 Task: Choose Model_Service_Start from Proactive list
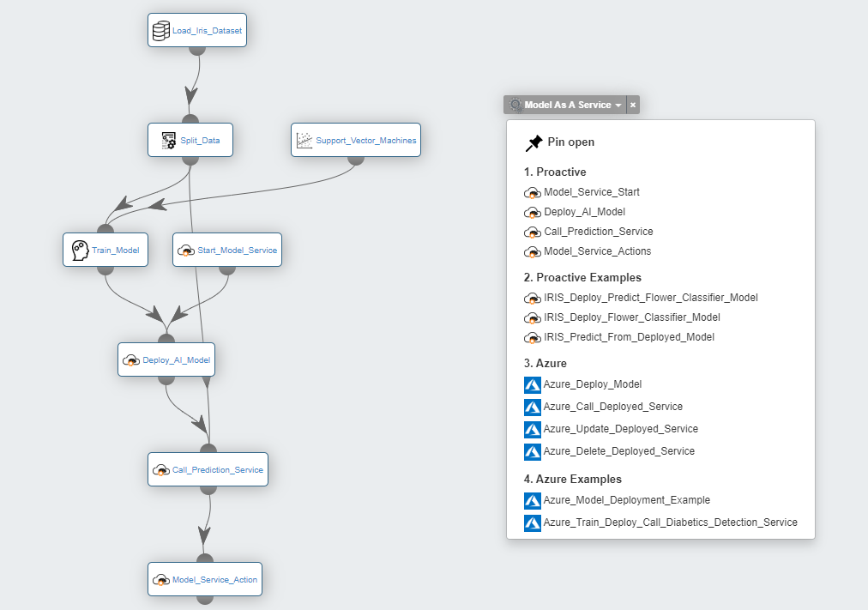tap(592, 192)
